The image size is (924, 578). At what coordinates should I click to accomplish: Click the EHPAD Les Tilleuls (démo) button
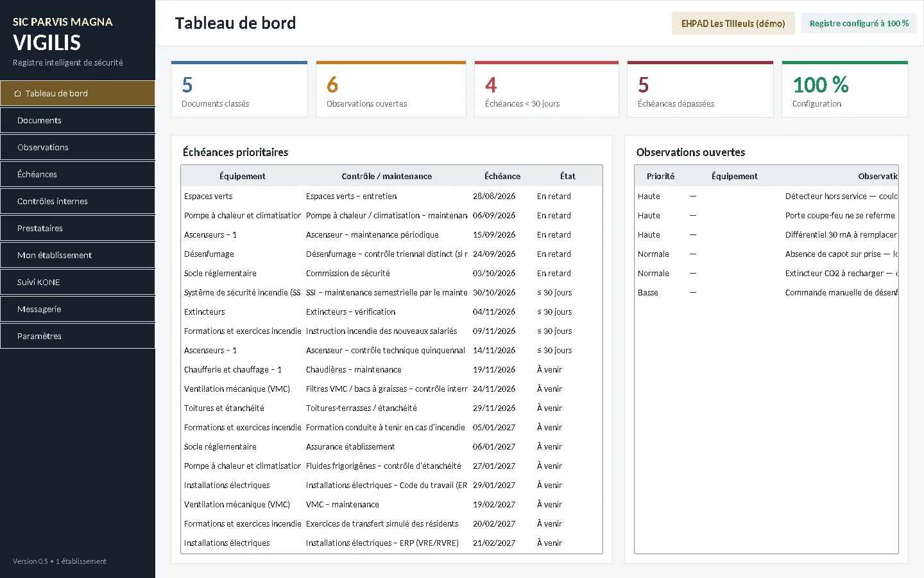[733, 23]
